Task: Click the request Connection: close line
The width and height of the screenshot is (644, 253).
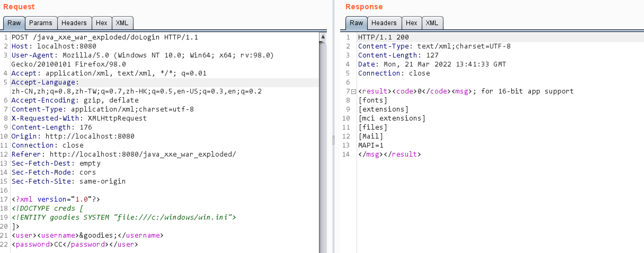Action: click(x=47, y=145)
